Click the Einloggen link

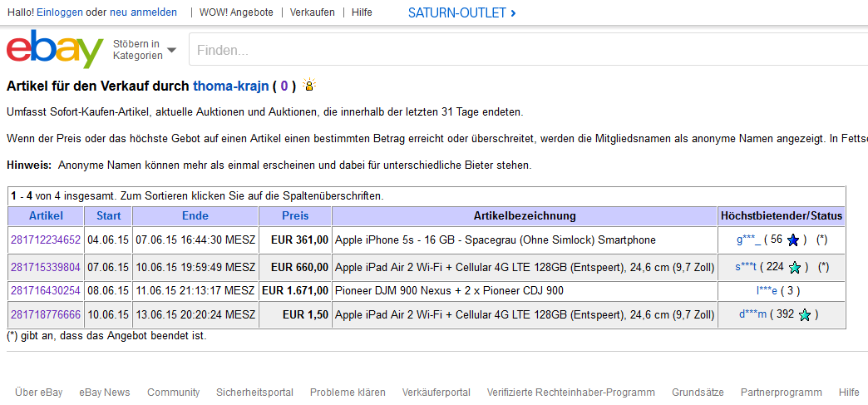(x=60, y=12)
